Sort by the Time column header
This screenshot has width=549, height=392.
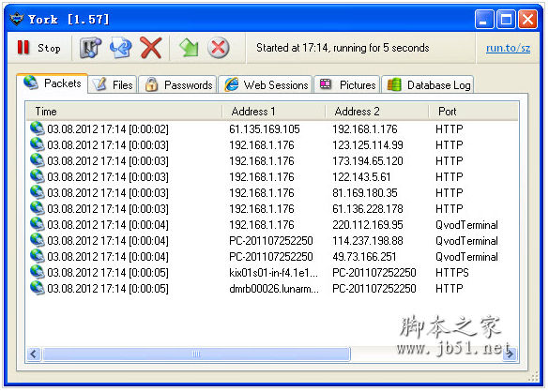(124, 112)
